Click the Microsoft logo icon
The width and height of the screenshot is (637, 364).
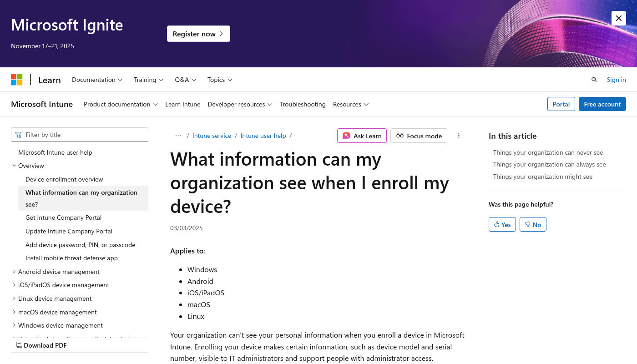(x=17, y=80)
